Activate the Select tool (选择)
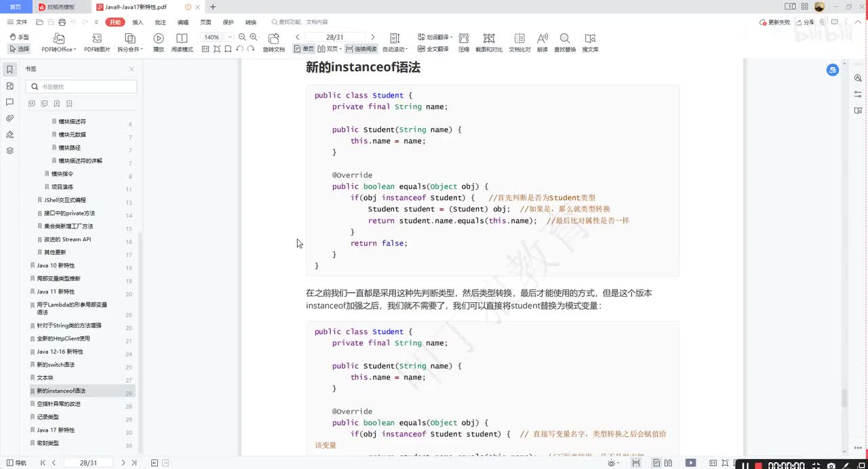868x469 pixels. click(x=19, y=49)
